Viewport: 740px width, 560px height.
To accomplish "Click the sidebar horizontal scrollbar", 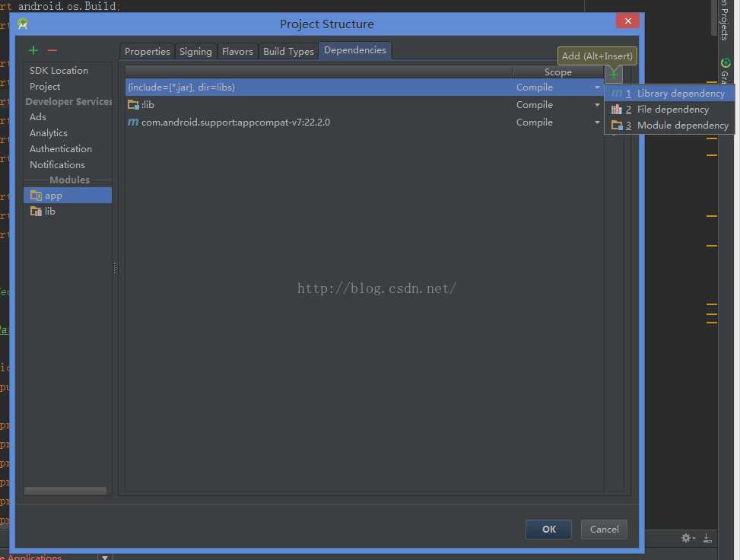I will click(65, 491).
